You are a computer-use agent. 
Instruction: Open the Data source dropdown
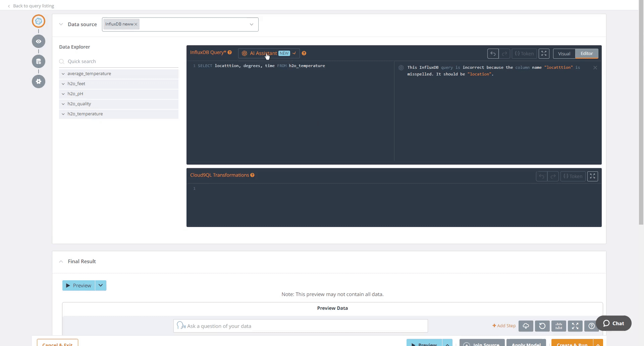[251, 24]
